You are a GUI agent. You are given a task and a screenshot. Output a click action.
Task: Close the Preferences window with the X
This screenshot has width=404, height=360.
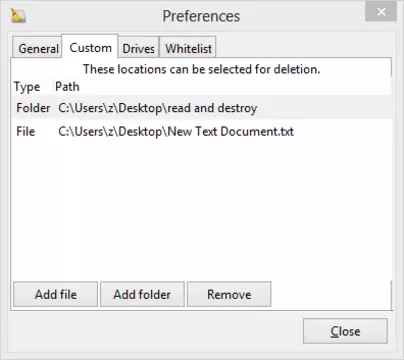pyautogui.click(x=381, y=12)
